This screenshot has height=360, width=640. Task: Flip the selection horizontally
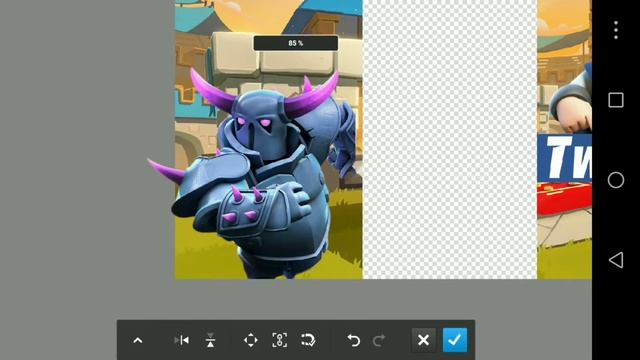coord(182,340)
